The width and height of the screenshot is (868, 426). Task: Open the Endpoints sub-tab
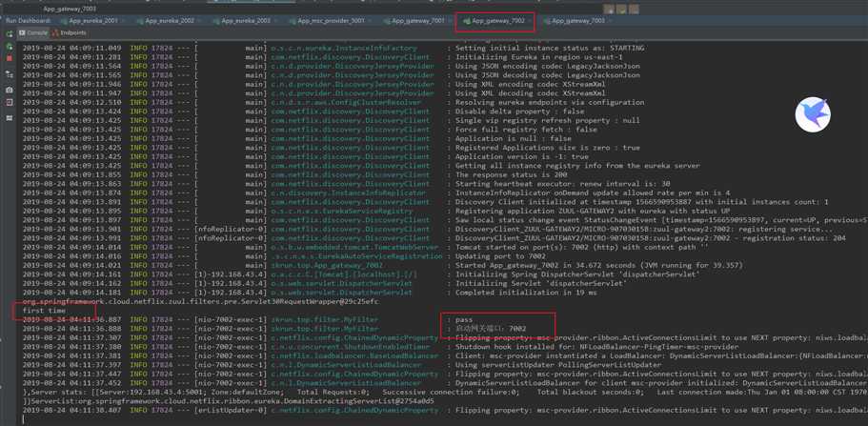click(70, 33)
